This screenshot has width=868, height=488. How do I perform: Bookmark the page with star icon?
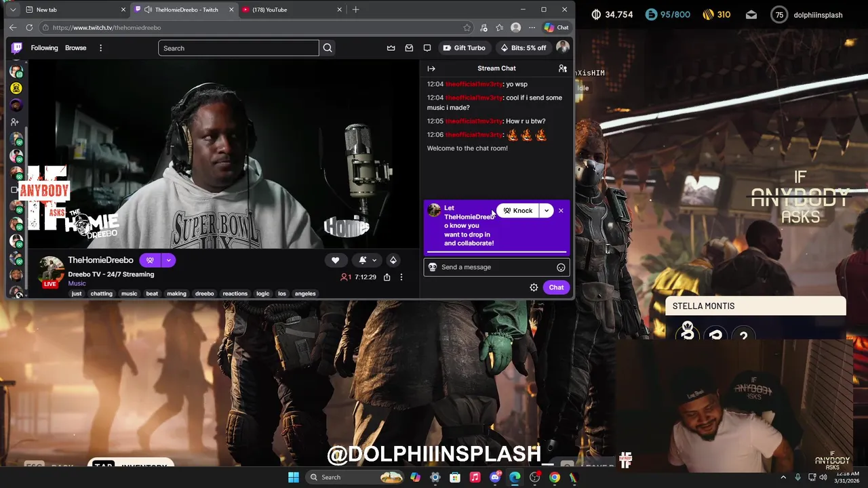[467, 28]
